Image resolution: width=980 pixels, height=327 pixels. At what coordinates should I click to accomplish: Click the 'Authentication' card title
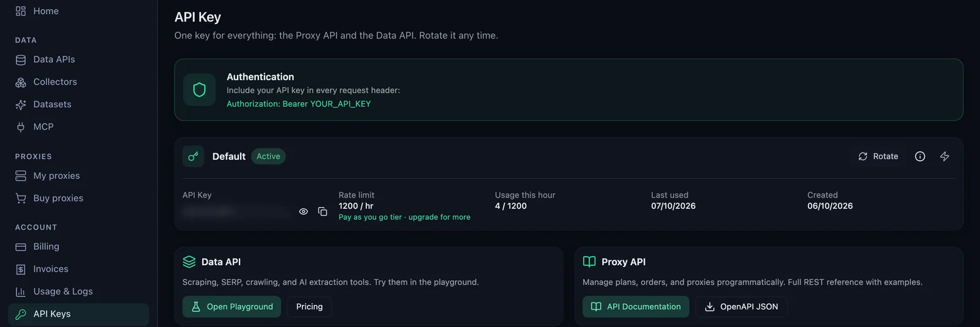260,77
